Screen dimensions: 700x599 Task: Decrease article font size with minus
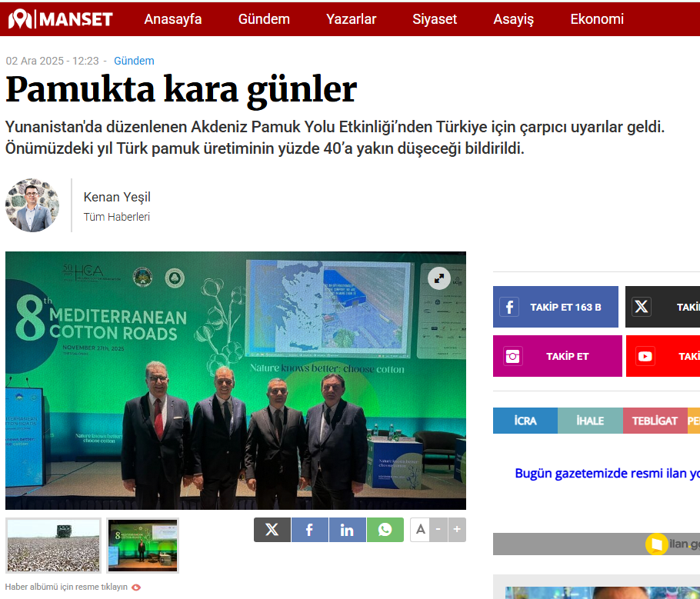tap(438, 529)
